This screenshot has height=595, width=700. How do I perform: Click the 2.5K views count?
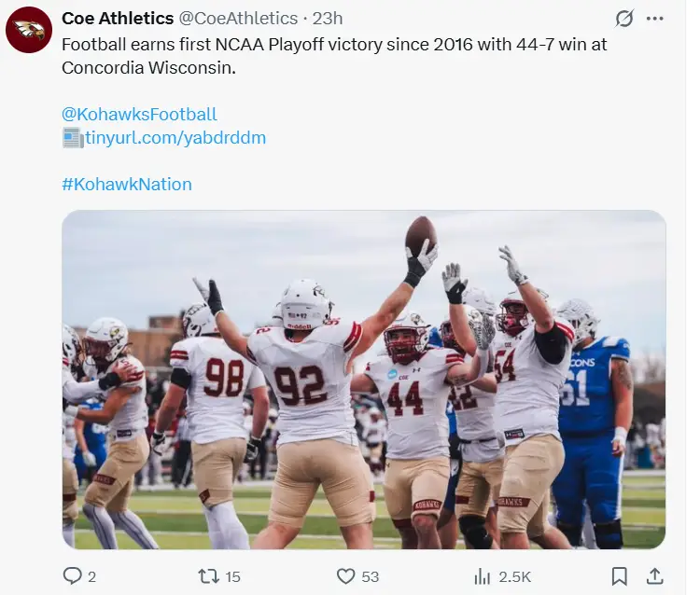coord(515,576)
